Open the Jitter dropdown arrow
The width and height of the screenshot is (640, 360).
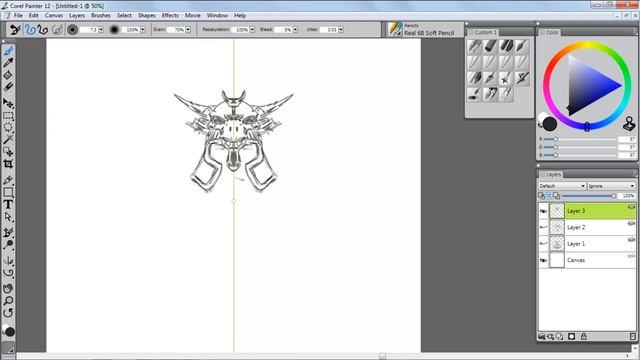pos(341,30)
